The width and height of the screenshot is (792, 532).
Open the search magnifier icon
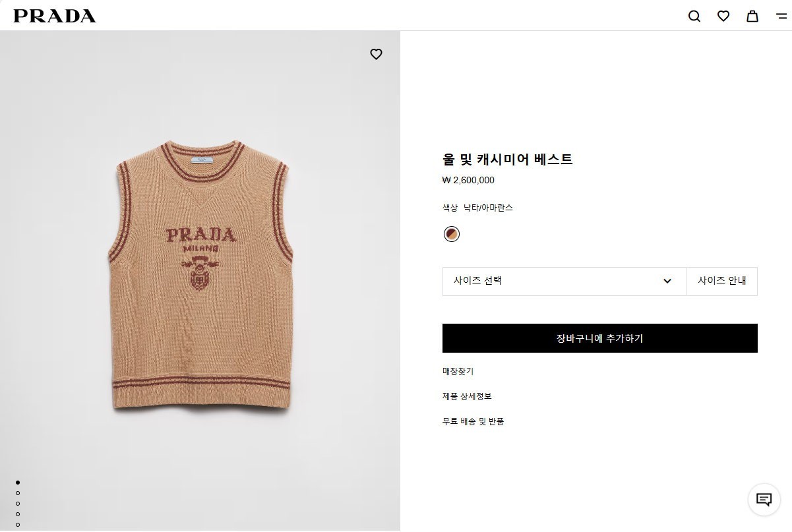pyautogui.click(x=694, y=16)
